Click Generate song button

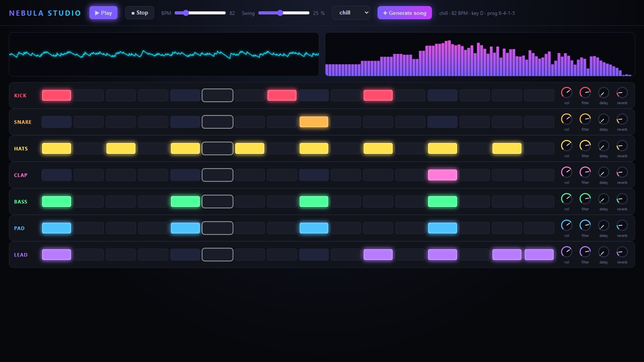[x=405, y=13]
